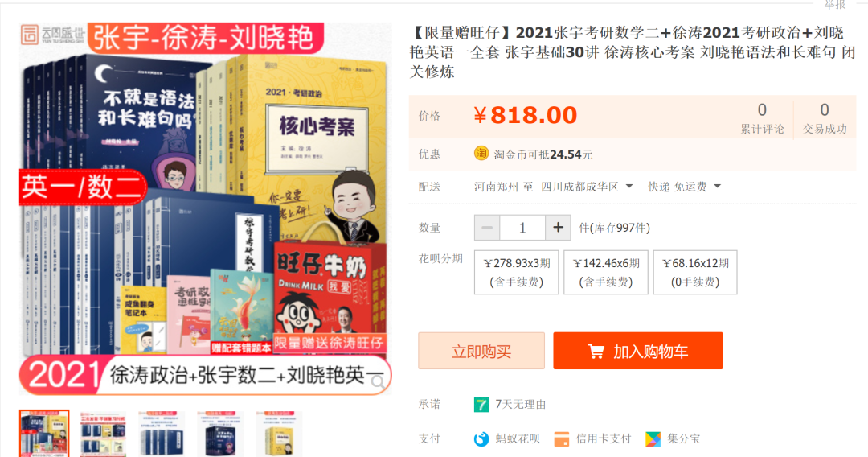The image size is (868, 457).
Task: Open the 四川成都成华区 delivery destination dropdown
Action: [587, 187]
